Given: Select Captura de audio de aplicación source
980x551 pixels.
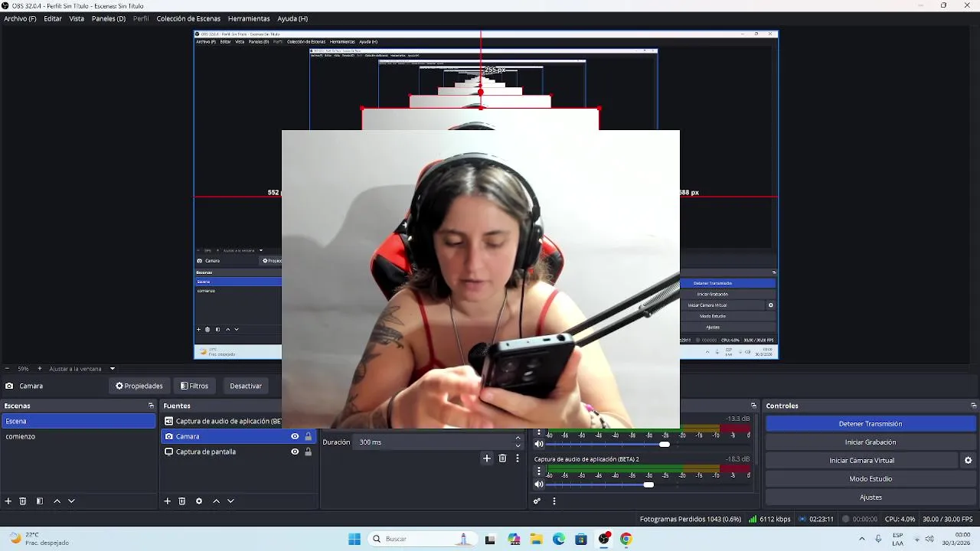Looking at the screenshot, I should 223,421.
